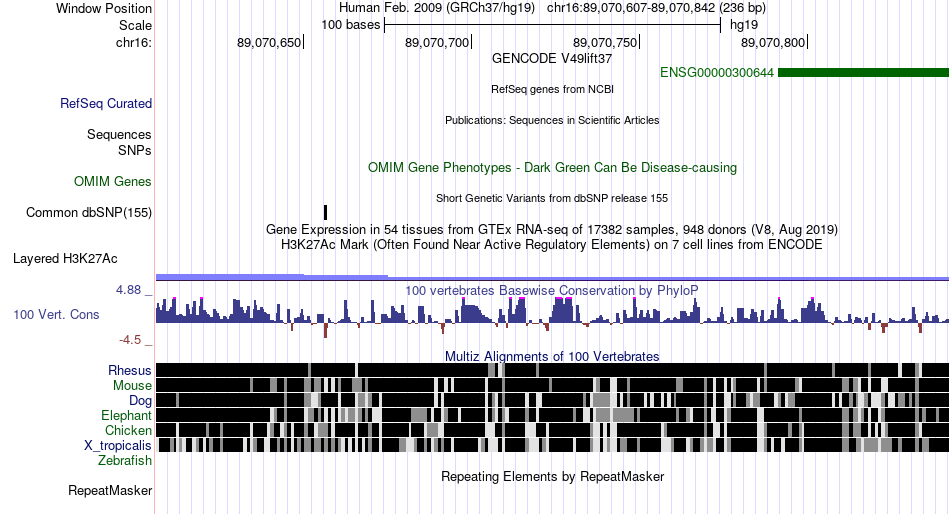Click the 89,070,750 ruler position

605,42
